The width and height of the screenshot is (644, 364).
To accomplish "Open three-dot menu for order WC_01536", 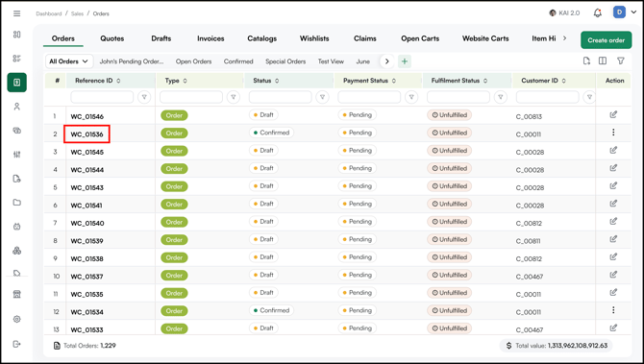I will (613, 133).
